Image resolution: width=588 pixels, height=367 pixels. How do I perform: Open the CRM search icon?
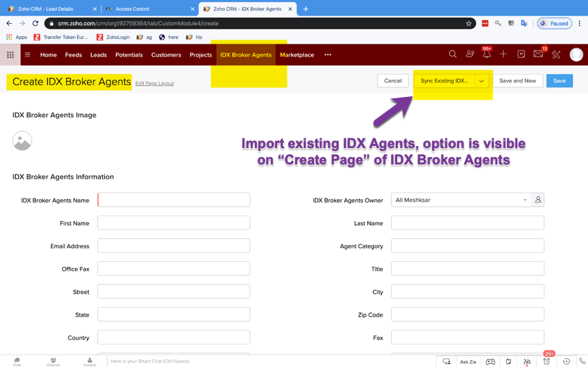point(452,55)
